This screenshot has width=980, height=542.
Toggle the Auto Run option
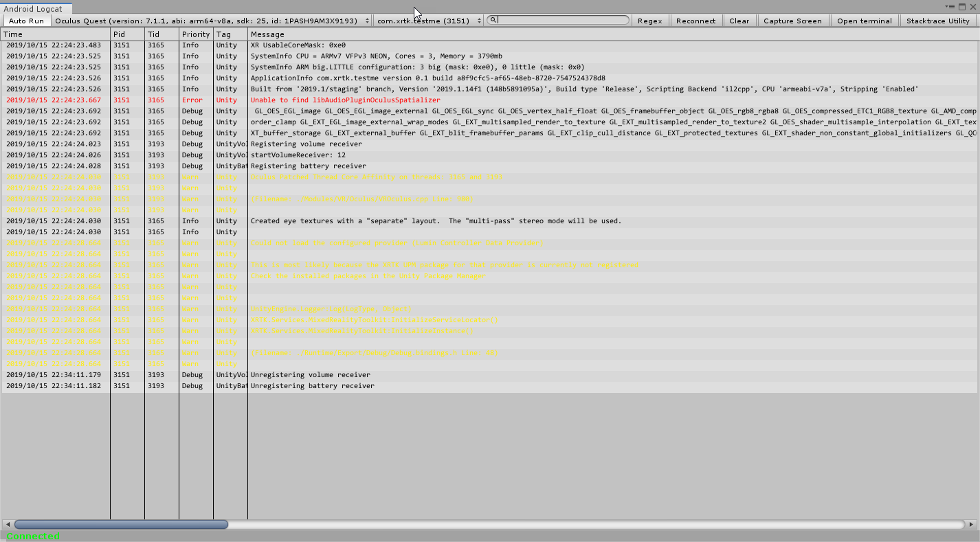[26, 21]
